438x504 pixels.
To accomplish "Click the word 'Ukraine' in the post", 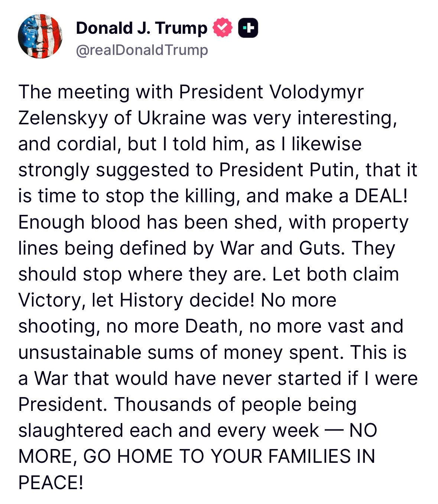I will 172,118.
